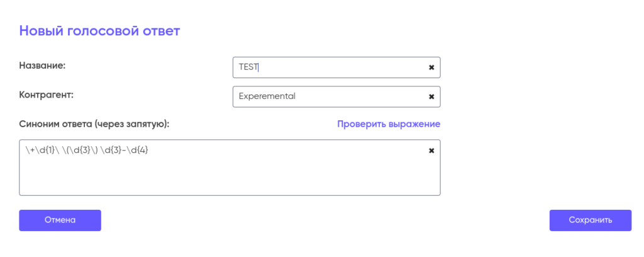Save the voice answer with Сохранить
This screenshot has height=257, width=644.
[590, 220]
